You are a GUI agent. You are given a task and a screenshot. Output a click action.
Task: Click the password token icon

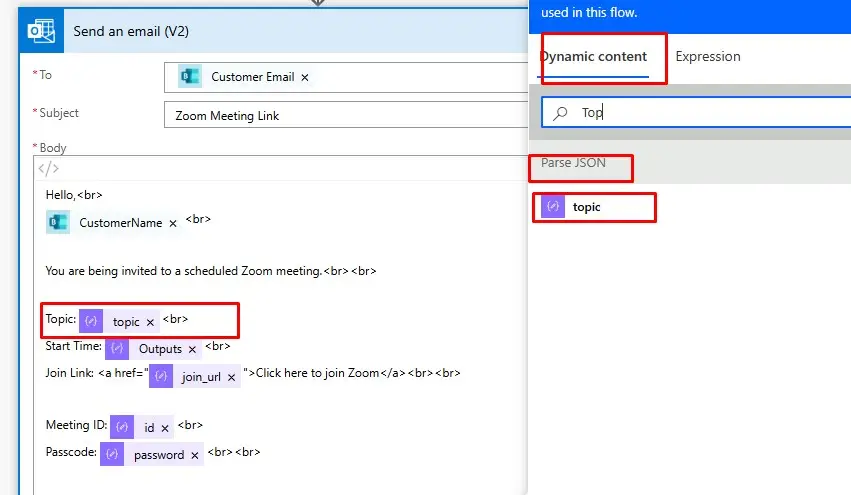point(113,454)
